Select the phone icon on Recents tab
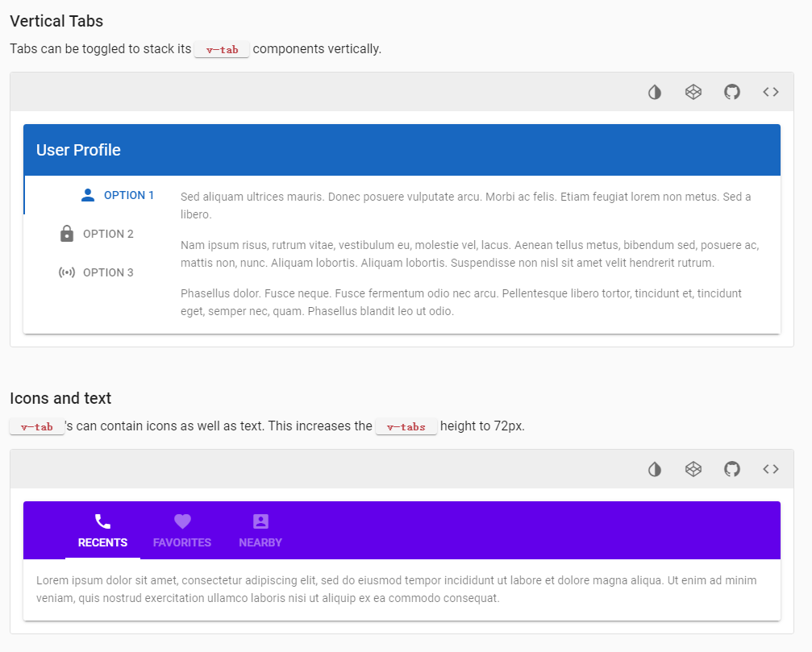 click(102, 521)
